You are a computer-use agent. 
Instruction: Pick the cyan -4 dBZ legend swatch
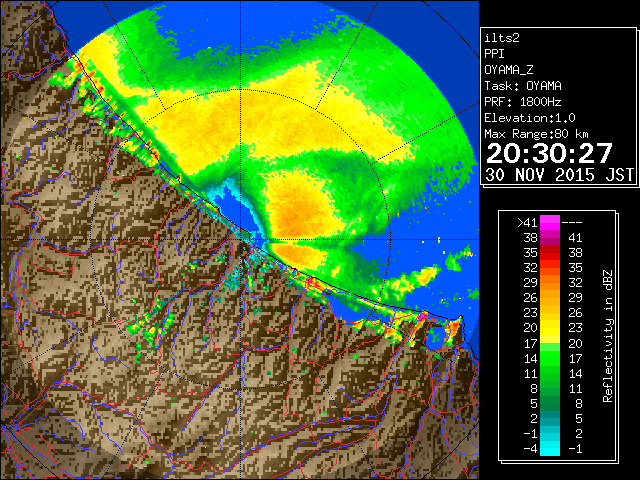pos(550,449)
